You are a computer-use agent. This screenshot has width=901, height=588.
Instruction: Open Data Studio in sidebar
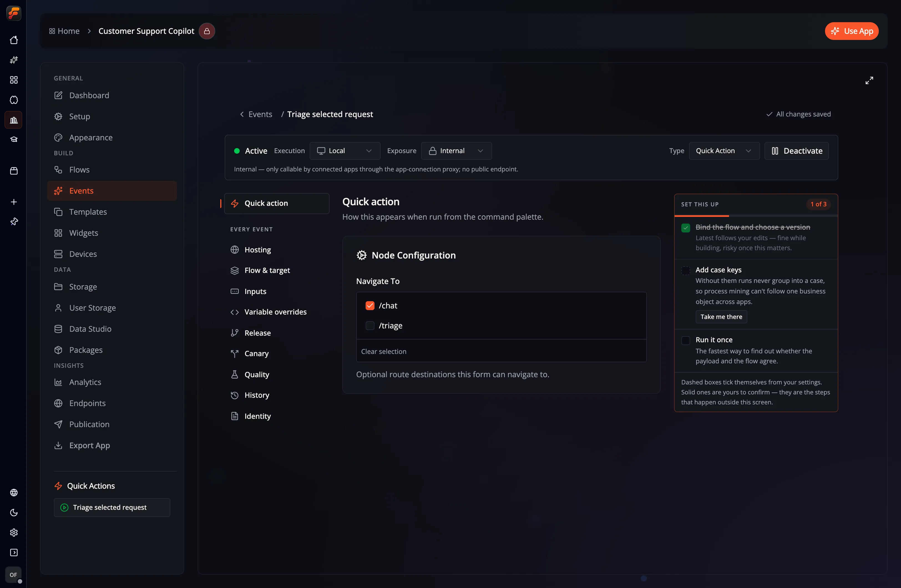coord(112,329)
